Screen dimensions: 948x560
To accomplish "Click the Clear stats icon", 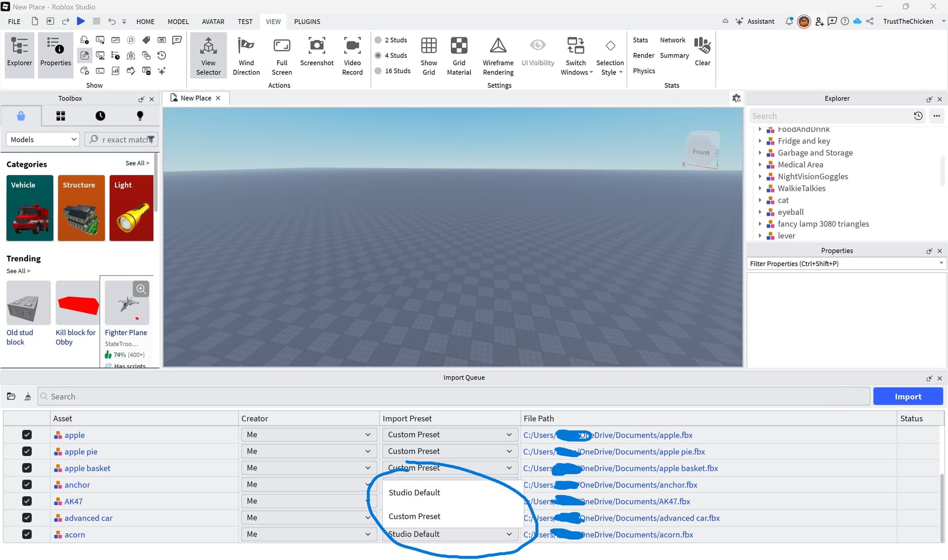I will click(x=702, y=50).
